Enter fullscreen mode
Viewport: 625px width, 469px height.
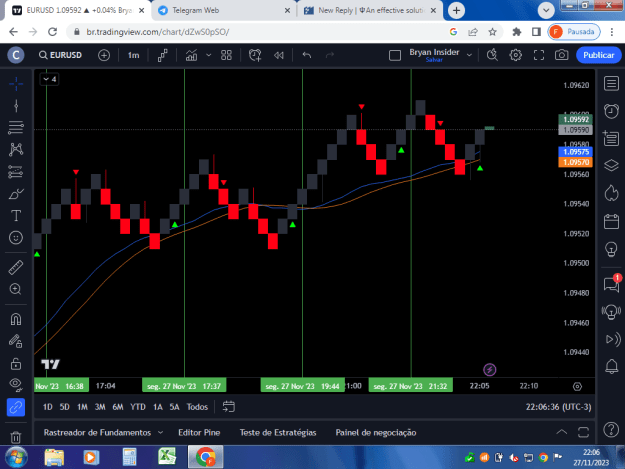[x=539, y=55]
